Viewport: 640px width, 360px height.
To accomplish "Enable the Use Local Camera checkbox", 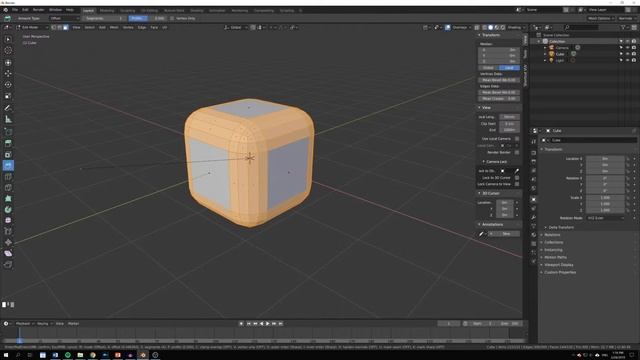I will pyautogui.click(x=517, y=139).
